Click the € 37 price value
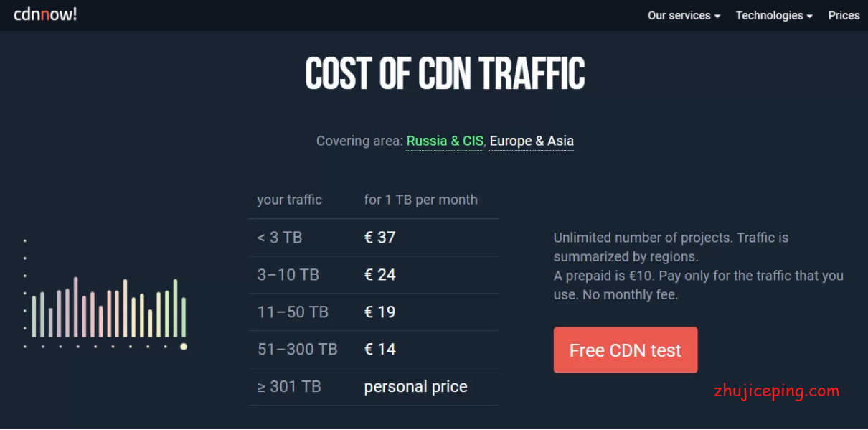 (x=379, y=238)
